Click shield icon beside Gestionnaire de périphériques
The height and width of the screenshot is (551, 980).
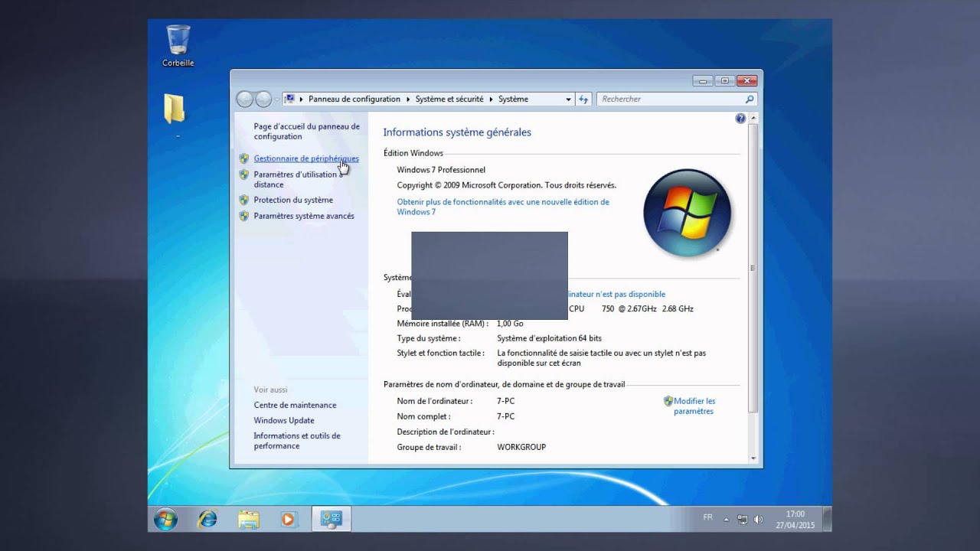(x=244, y=158)
